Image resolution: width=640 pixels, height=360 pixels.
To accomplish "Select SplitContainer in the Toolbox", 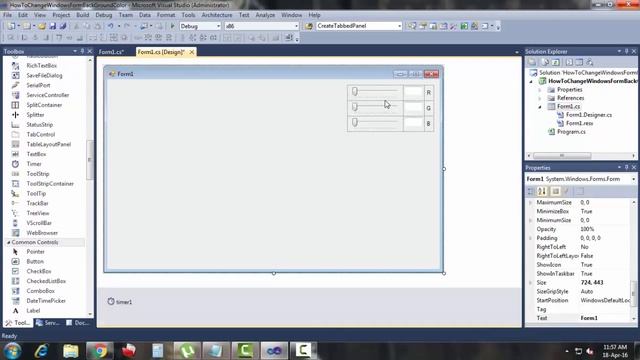I will [x=44, y=105].
